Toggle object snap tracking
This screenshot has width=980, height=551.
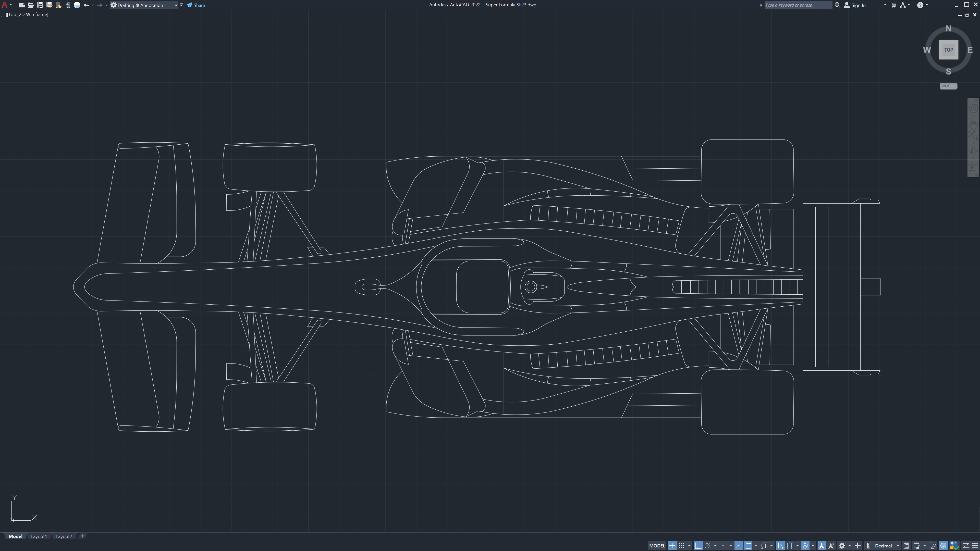(x=738, y=546)
